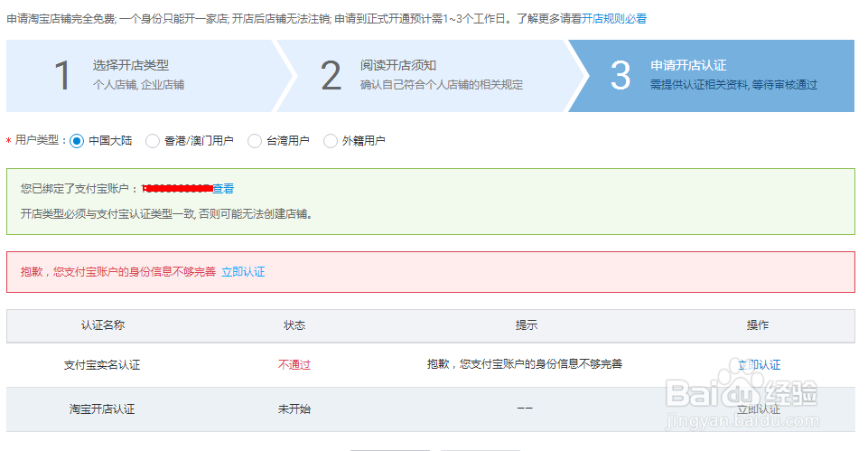Click the 不通过 status text
The image size is (868, 451).
[294, 364]
